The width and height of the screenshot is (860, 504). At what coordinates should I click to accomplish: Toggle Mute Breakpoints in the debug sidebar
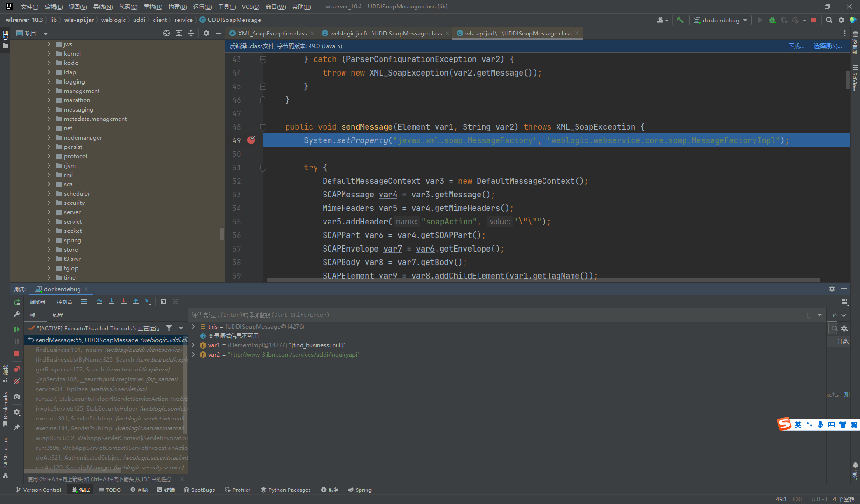click(17, 381)
